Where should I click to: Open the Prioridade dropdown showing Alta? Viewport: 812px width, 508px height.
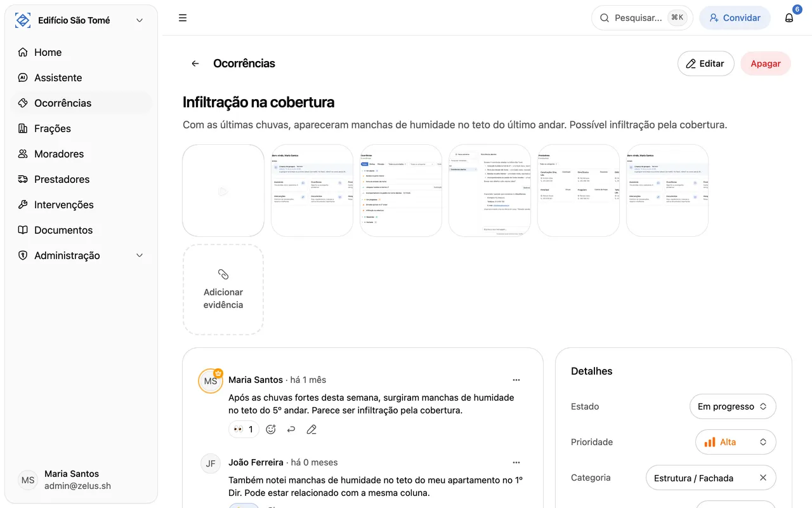tap(736, 442)
